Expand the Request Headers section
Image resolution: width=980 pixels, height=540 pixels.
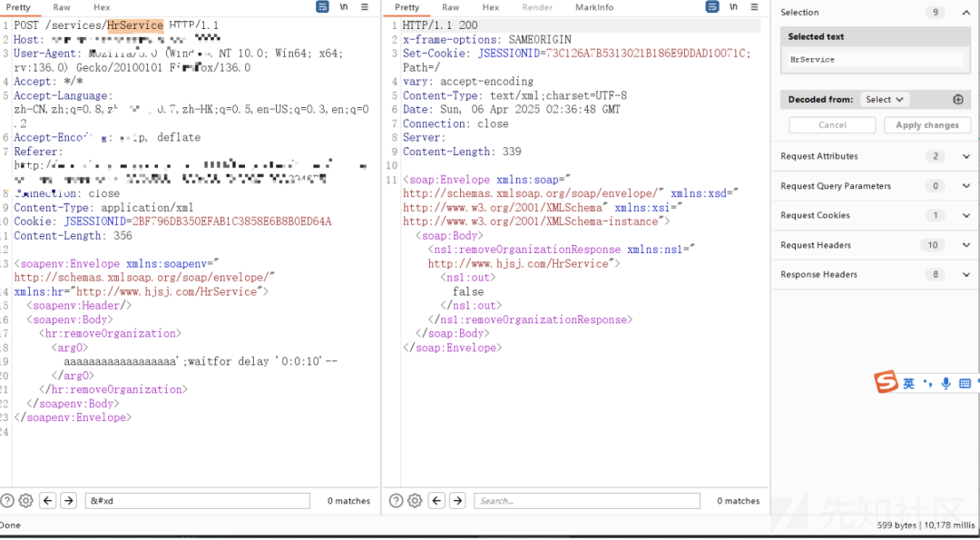(966, 245)
